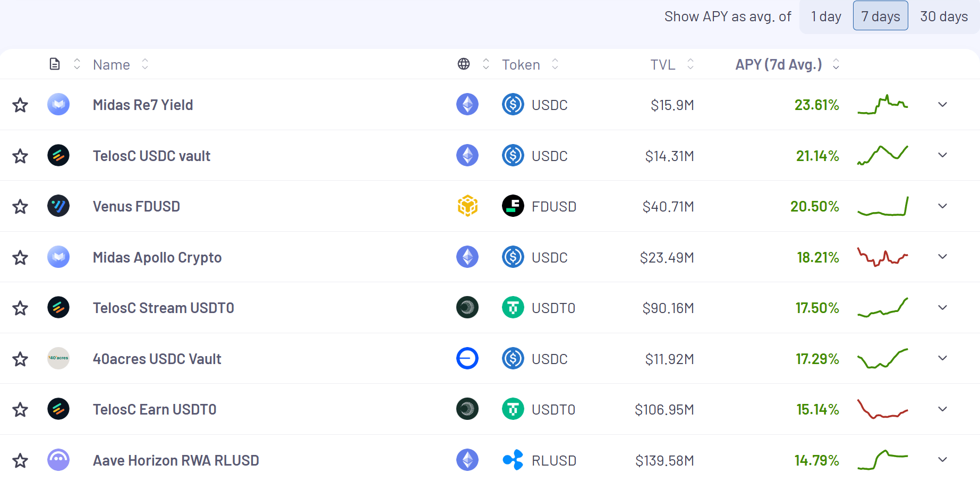Click the globe chain column icon
This screenshot has height=481, width=980.
point(464,64)
